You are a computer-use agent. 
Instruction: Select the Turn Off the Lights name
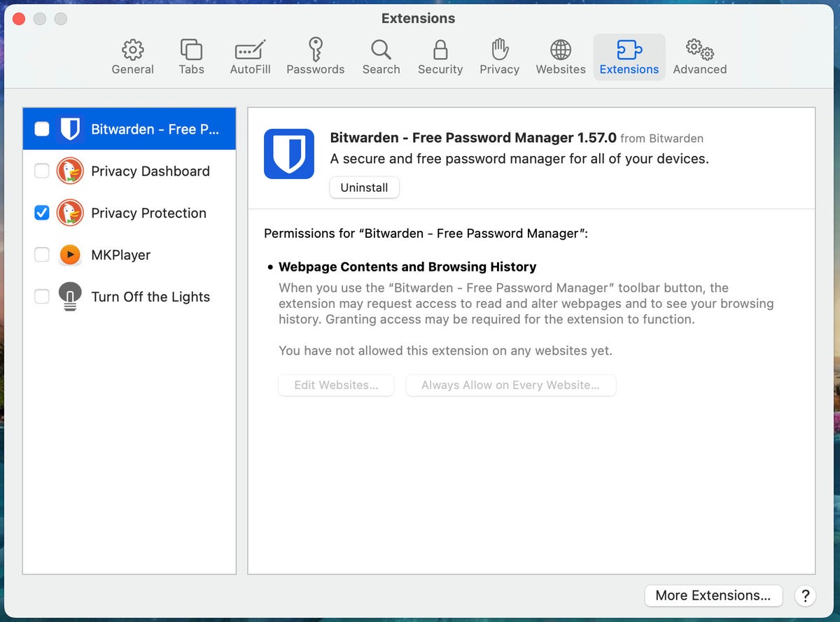(x=150, y=297)
